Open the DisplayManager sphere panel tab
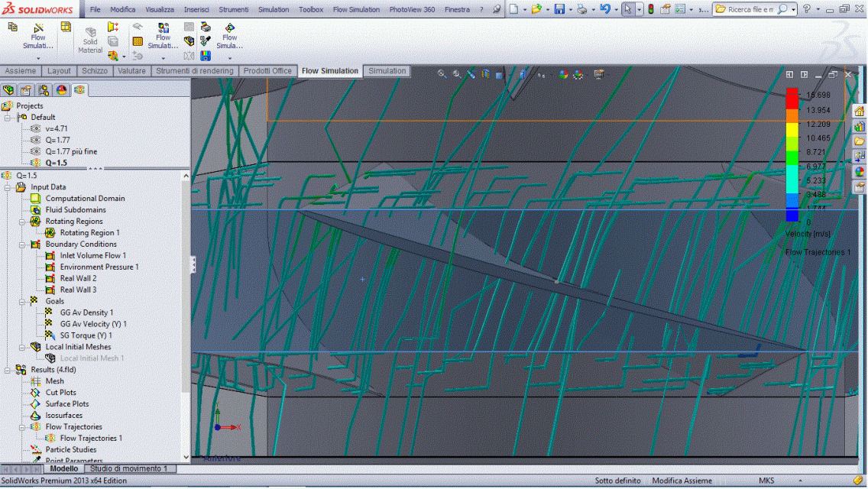 tap(61, 89)
